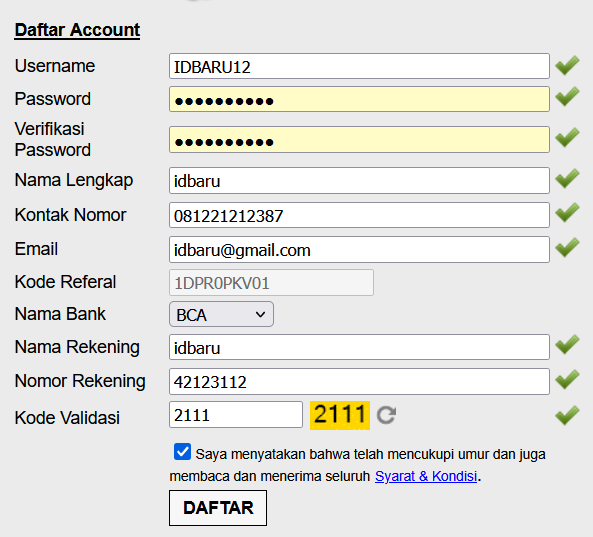Click the captcha refresh icon
Viewport: 593px width, 537px height.
(x=387, y=415)
